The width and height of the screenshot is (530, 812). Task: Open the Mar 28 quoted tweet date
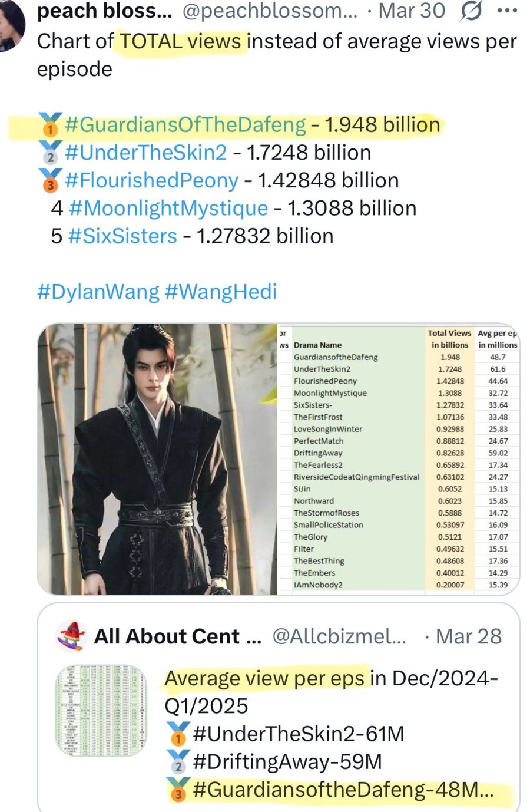click(469, 636)
